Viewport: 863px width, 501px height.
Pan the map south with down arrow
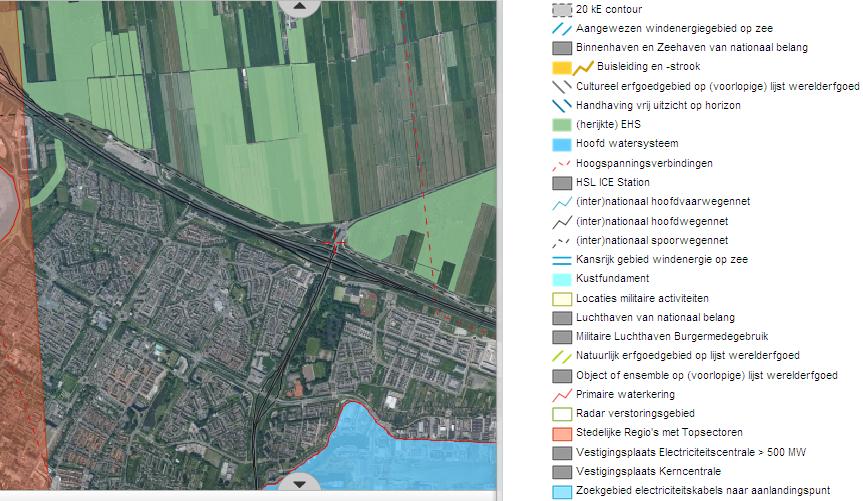[x=299, y=483]
